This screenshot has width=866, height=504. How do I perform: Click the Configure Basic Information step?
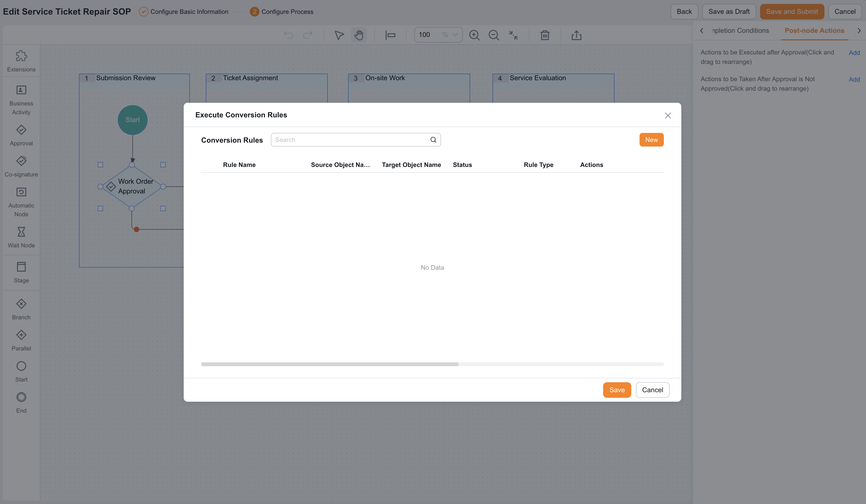184,12
